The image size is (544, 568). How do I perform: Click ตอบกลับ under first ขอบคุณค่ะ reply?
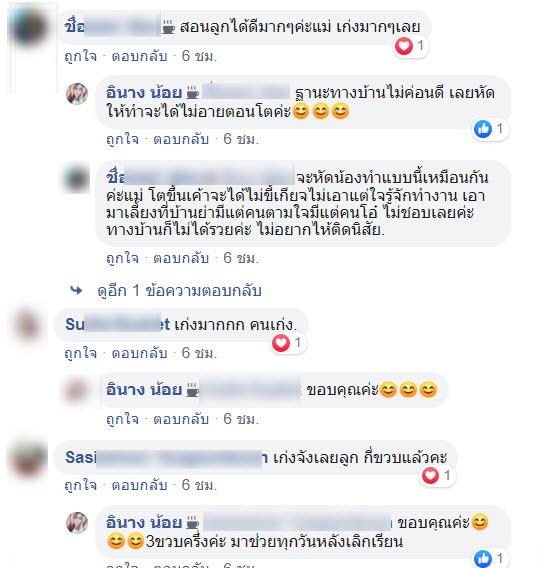[x=181, y=419]
